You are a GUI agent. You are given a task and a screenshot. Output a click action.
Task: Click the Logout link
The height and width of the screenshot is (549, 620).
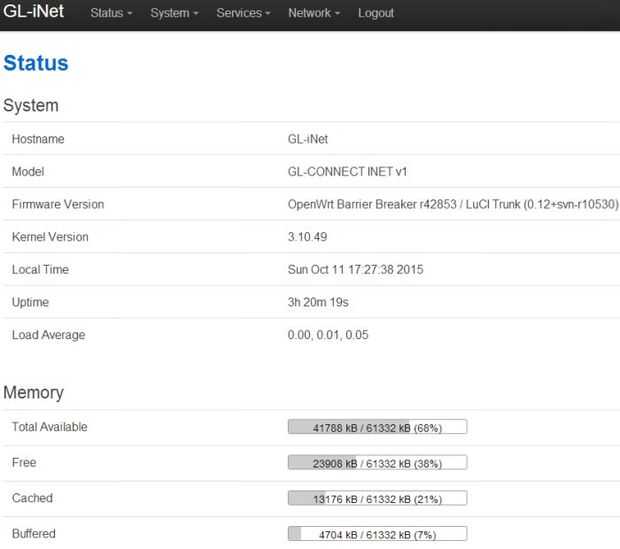376,13
